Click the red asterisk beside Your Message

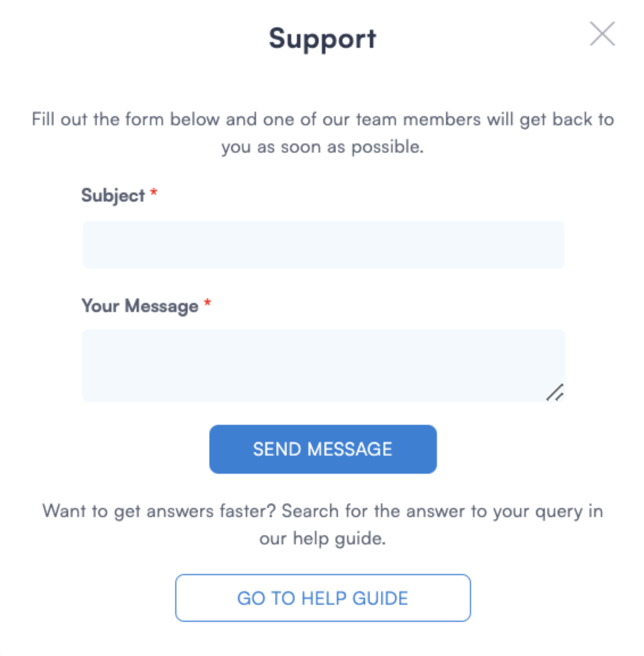(207, 303)
